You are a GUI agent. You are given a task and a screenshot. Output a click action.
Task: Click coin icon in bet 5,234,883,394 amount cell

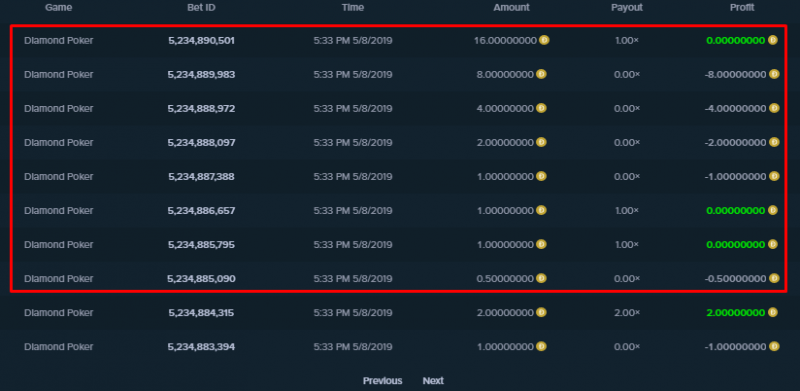(x=541, y=346)
